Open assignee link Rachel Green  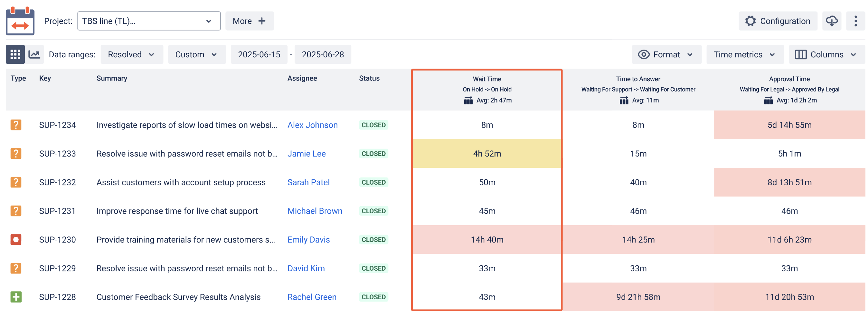click(312, 297)
